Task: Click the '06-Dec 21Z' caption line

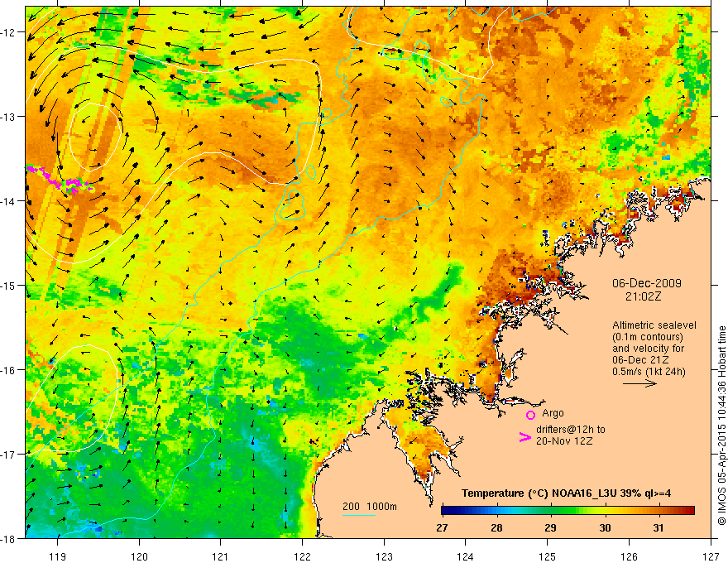Action: click(640, 360)
